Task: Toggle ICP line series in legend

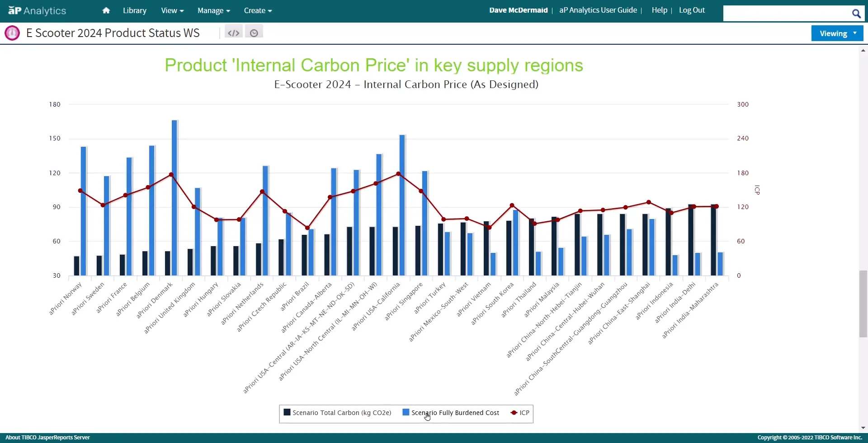Action: [x=520, y=413]
